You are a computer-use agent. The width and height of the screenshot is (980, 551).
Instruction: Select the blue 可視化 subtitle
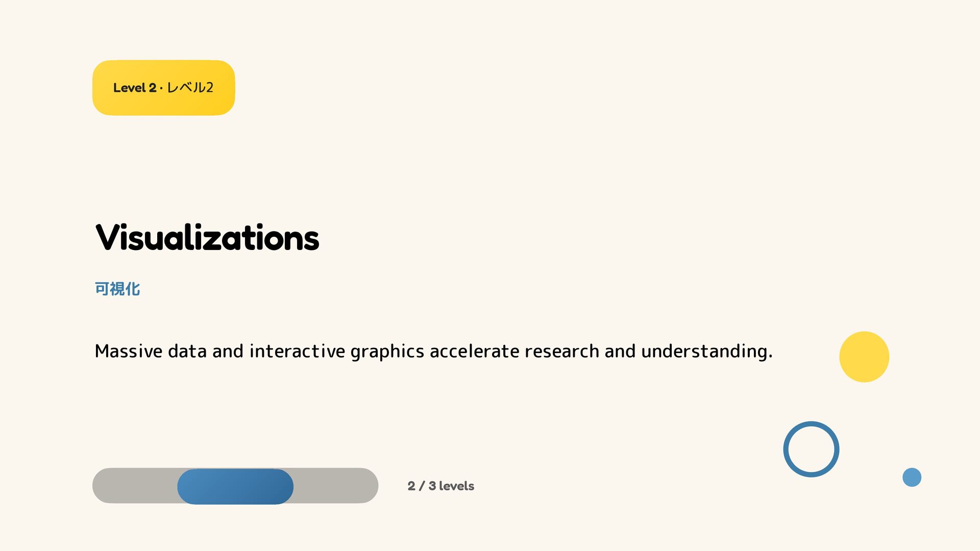(x=117, y=289)
